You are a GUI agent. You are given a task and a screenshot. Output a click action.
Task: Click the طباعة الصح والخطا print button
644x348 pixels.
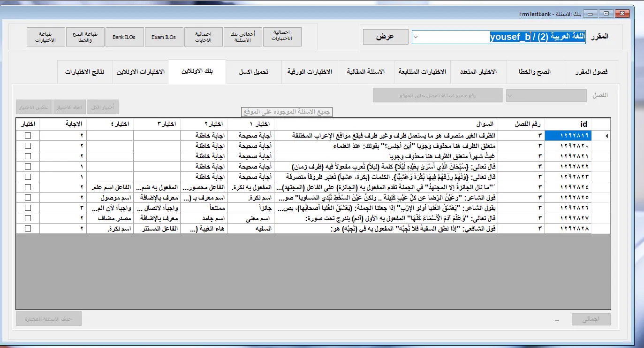click(x=85, y=37)
